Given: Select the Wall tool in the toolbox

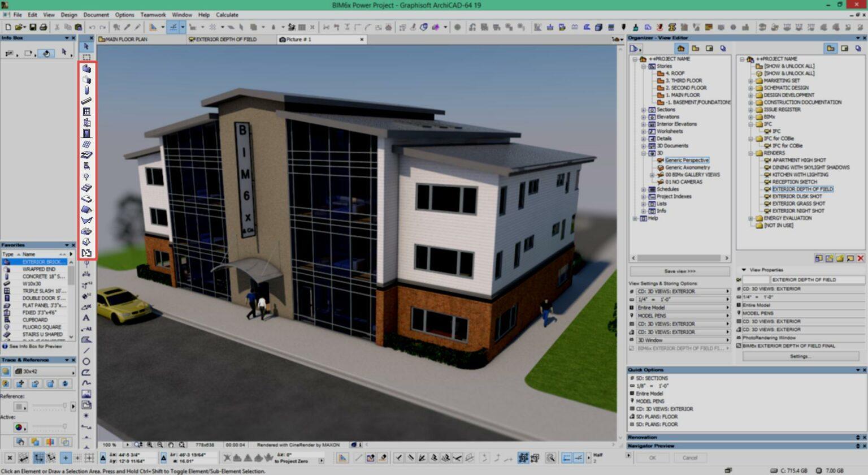Looking at the screenshot, I should [86, 68].
